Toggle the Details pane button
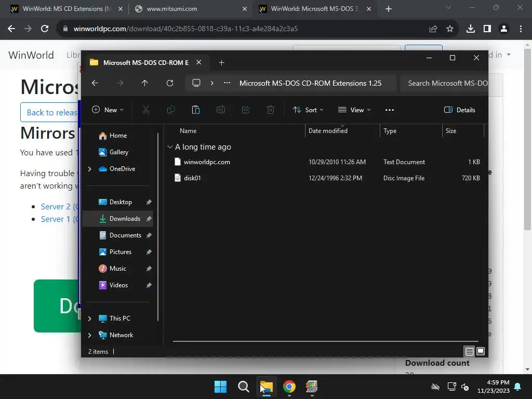This screenshot has height=399, width=532. (x=460, y=110)
